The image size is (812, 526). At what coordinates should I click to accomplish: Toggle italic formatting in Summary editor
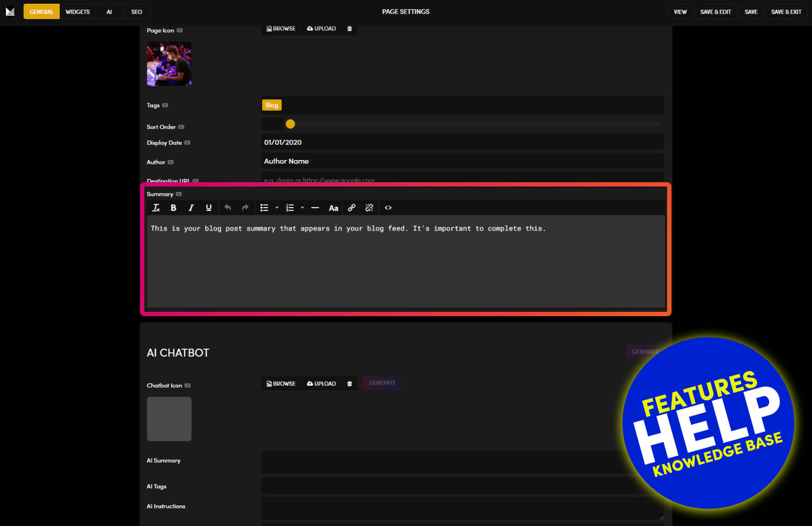pyautogui.click(x=191, y=208)
